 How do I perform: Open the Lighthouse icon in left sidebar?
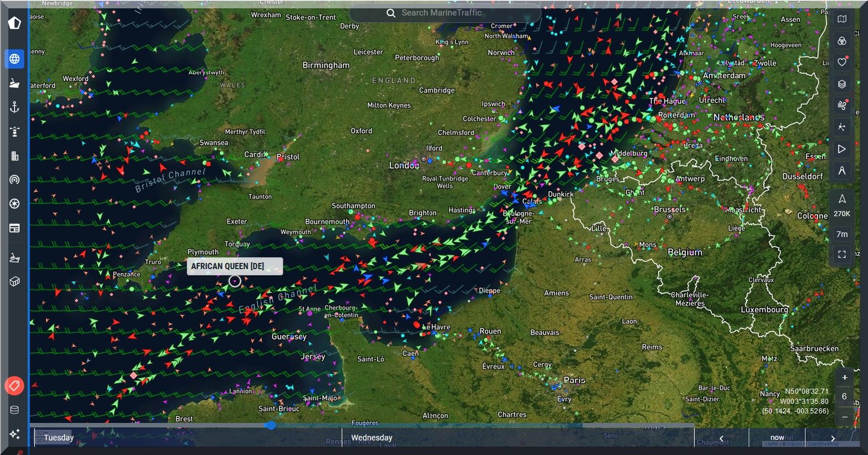click(x=14, y=132)
